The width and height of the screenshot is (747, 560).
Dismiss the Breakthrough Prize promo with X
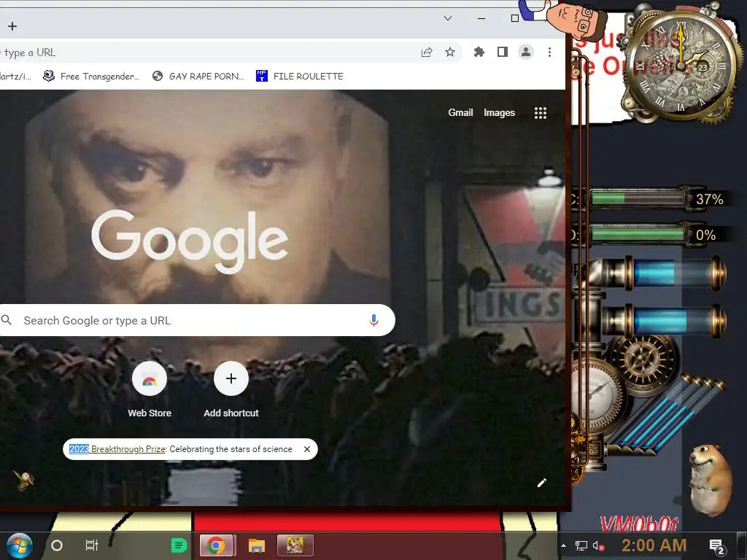coord(307,449)
